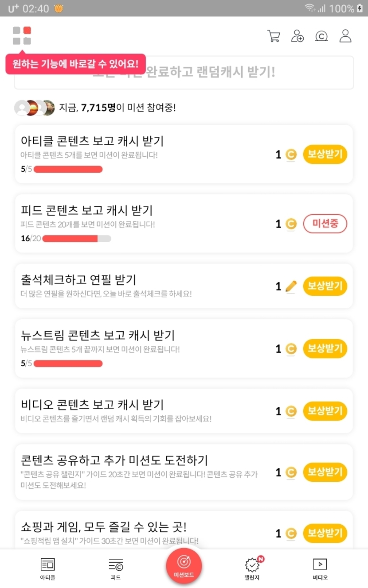Claim 보상받기 for 뉴스트림 콘텐츠 mission
The height and width of the screenshot is (588, 368).
click(325, 349)
